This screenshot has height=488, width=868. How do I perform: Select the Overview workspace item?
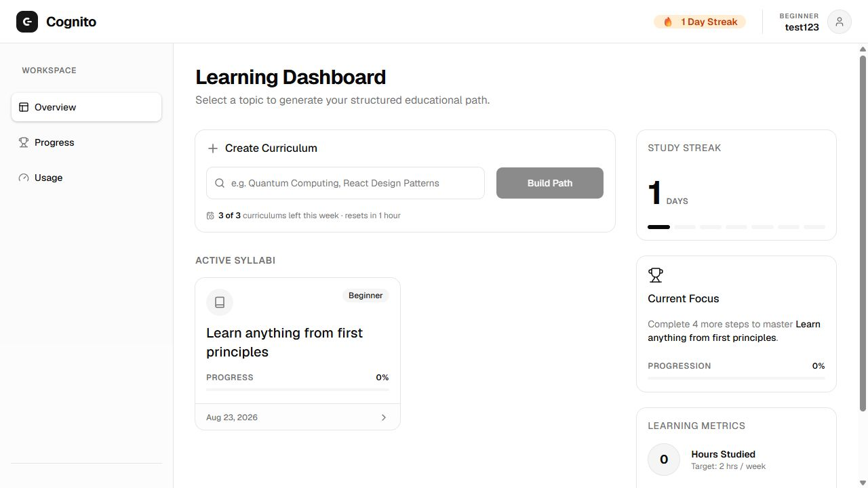pos(86,107)
